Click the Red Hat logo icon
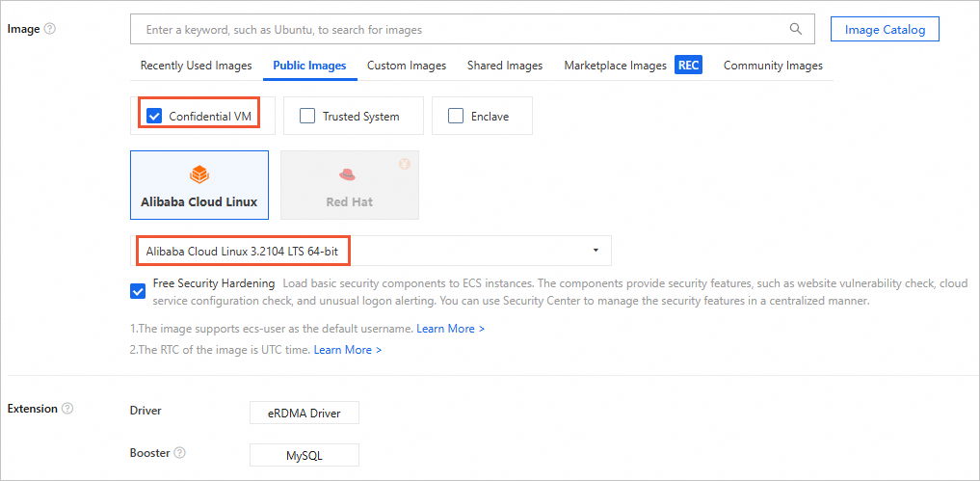 tap(348, 174)
